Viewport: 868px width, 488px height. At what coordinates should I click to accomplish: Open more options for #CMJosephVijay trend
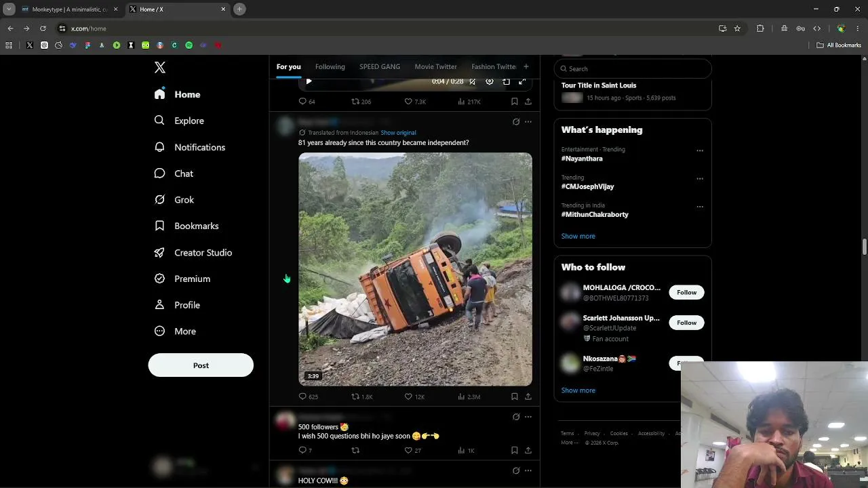pos(700,179)
